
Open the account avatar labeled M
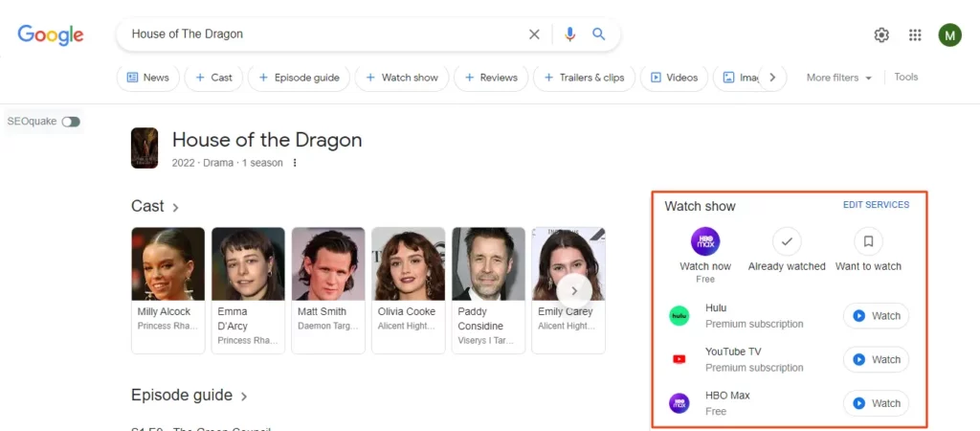(x=949, y=35)
